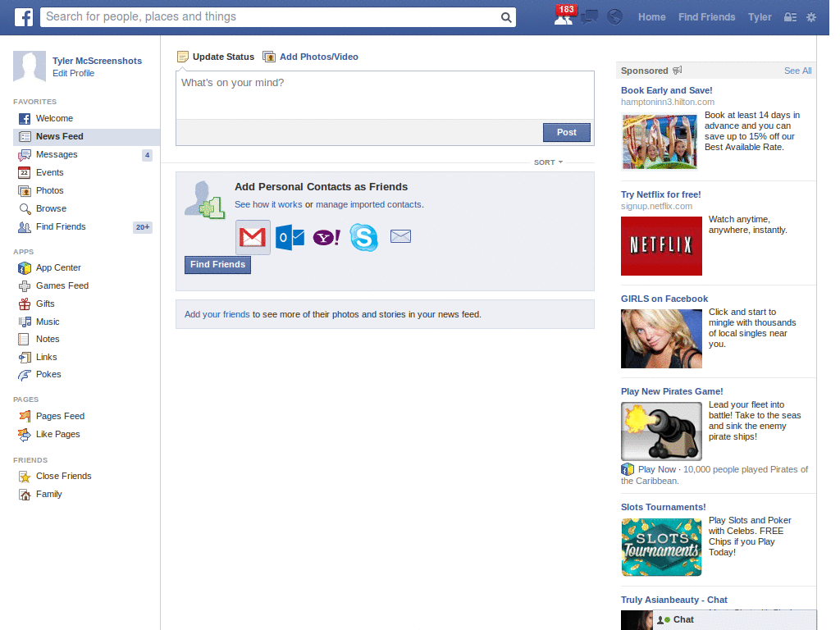Screen dimensions: 840x630
Task: Click the Pokes icon in sidebar
Action: point(25,374)
